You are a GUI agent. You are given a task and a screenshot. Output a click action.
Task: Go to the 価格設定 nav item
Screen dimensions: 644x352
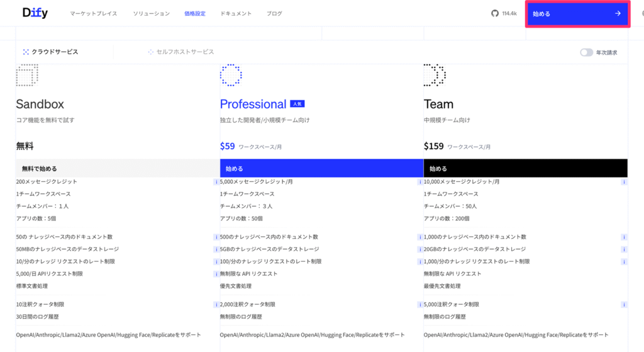pos(195,14)
